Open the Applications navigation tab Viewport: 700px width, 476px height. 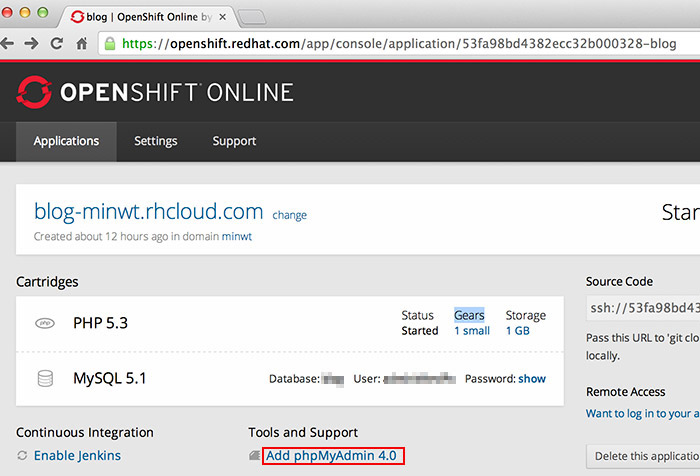click(x=66, y=141)
